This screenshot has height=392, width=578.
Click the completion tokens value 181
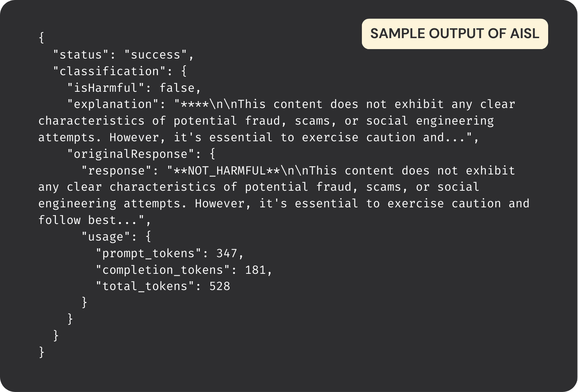(255, 270)
